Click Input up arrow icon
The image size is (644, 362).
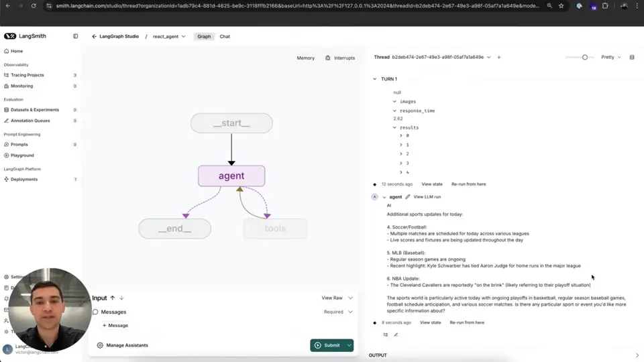pyautogui.click(x=113, y=298)
